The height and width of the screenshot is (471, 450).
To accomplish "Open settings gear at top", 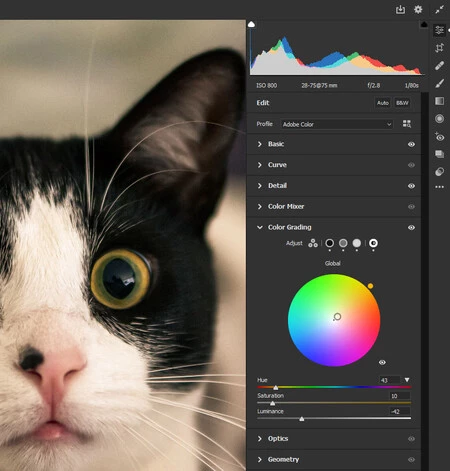I will click(x=418, y=9).
